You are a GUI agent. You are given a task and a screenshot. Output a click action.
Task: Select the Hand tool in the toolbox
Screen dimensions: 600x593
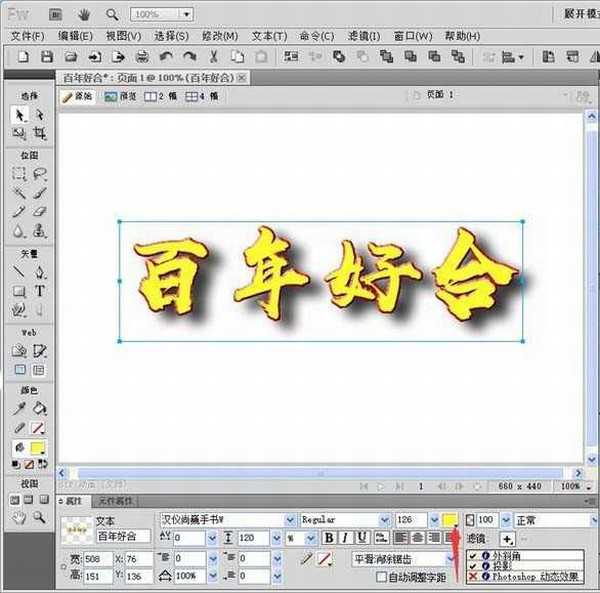[x=19, y=517]
